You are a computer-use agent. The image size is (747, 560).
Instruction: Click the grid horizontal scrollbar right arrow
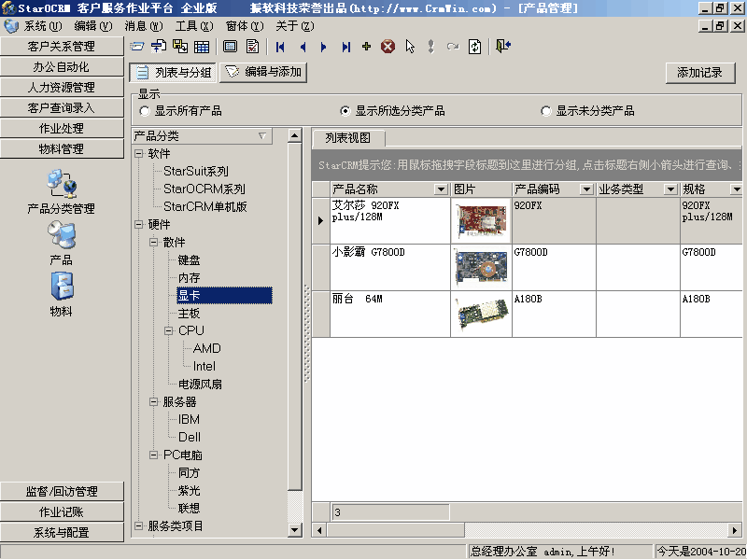tap(736, 530)
